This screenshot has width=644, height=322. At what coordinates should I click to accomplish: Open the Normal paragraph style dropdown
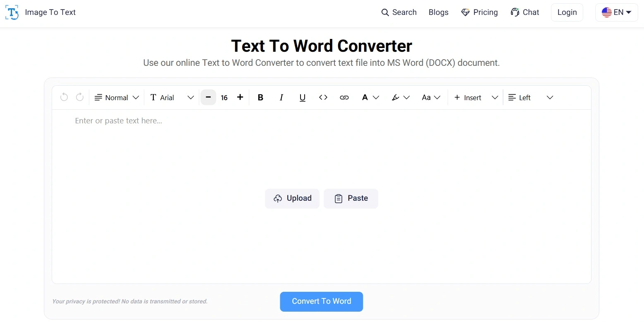coord(117,97)
